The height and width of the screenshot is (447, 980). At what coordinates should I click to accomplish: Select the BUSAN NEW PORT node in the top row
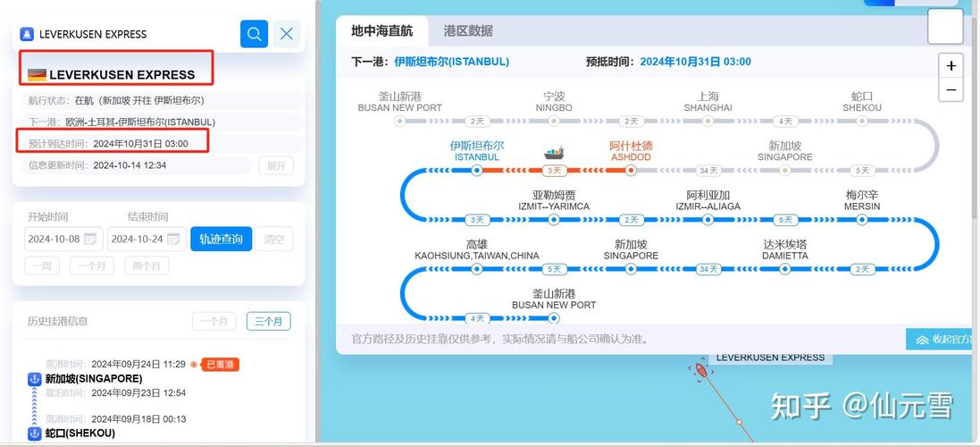pos(400,121)
